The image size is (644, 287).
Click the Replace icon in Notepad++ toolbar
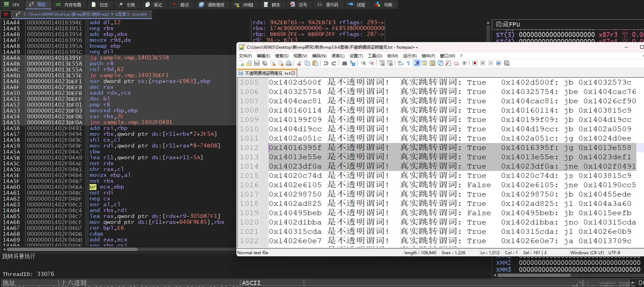352,63
